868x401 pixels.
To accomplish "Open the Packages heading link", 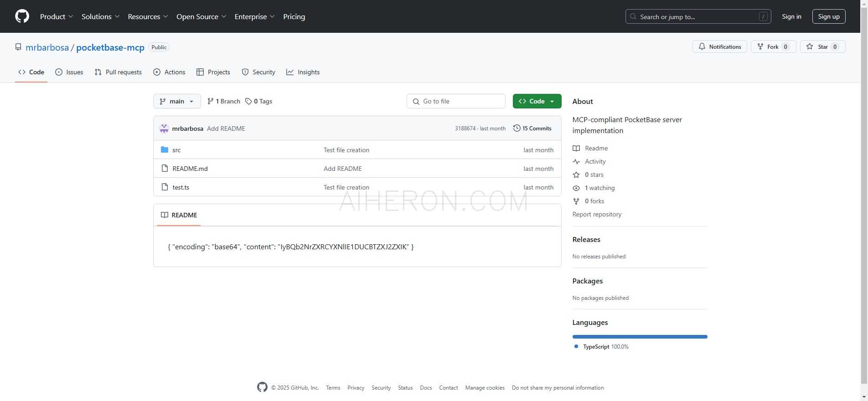I will pos(587,281).
